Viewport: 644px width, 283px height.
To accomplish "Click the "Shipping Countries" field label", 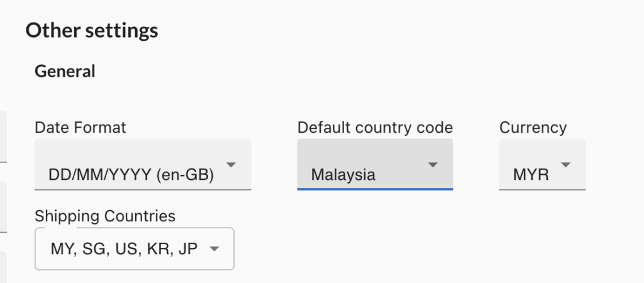I will click(x=105, y=216).
